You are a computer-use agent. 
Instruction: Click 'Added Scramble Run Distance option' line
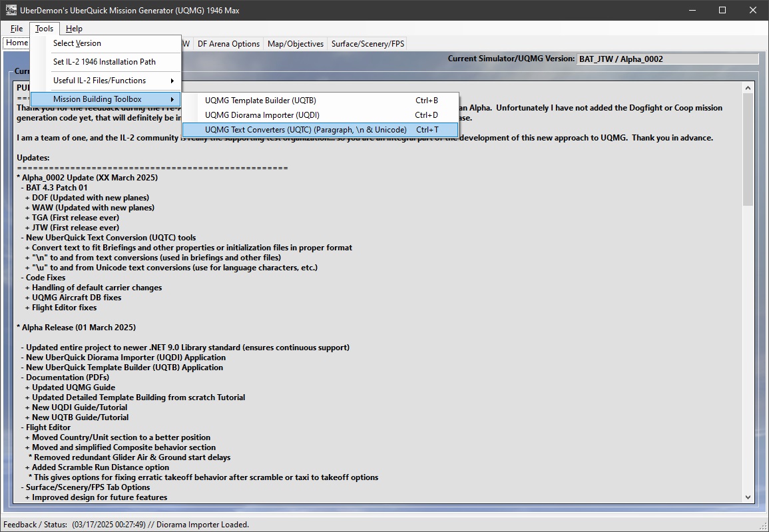[x=97, y=467]
